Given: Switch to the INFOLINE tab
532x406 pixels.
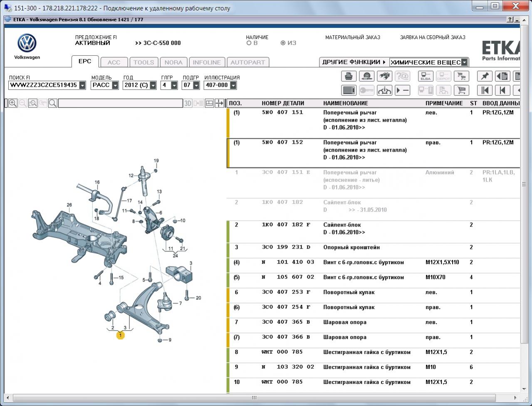Looking at the screenshot, I should [x=207, y=62].
